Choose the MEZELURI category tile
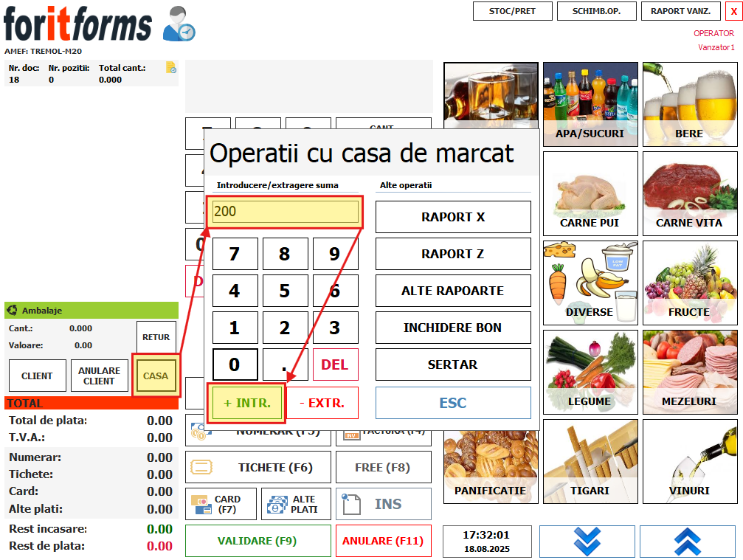The image size is (743, 560). coord(690,372)
